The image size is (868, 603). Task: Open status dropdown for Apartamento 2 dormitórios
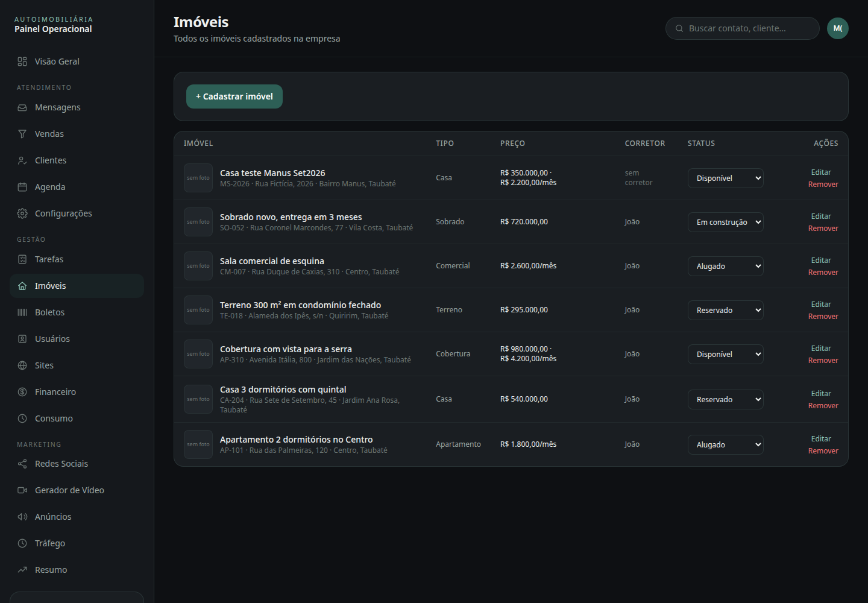click(726, 444)
